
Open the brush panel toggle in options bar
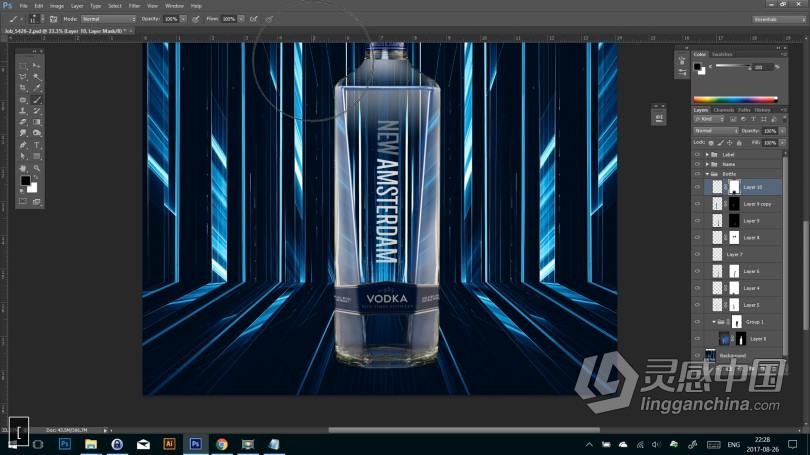[x=53, y=19]
